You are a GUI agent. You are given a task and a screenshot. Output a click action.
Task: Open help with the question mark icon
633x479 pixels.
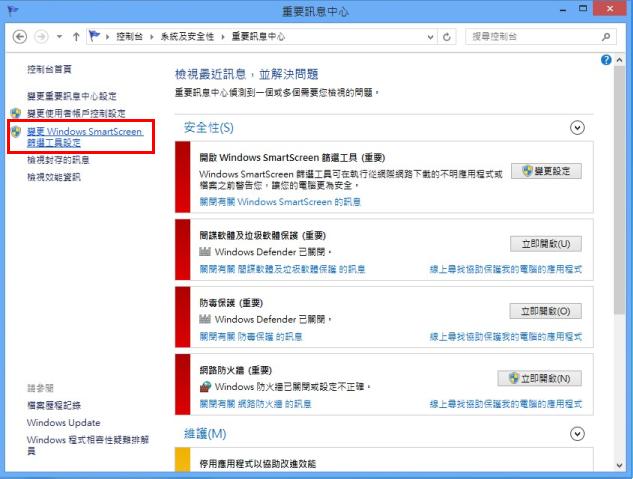606,60
